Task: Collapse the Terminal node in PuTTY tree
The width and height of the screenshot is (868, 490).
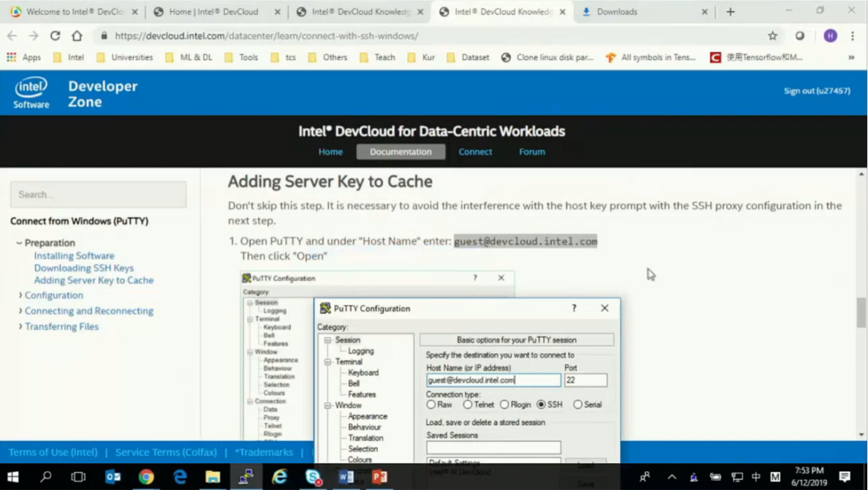Action: [x=328, y=361]
